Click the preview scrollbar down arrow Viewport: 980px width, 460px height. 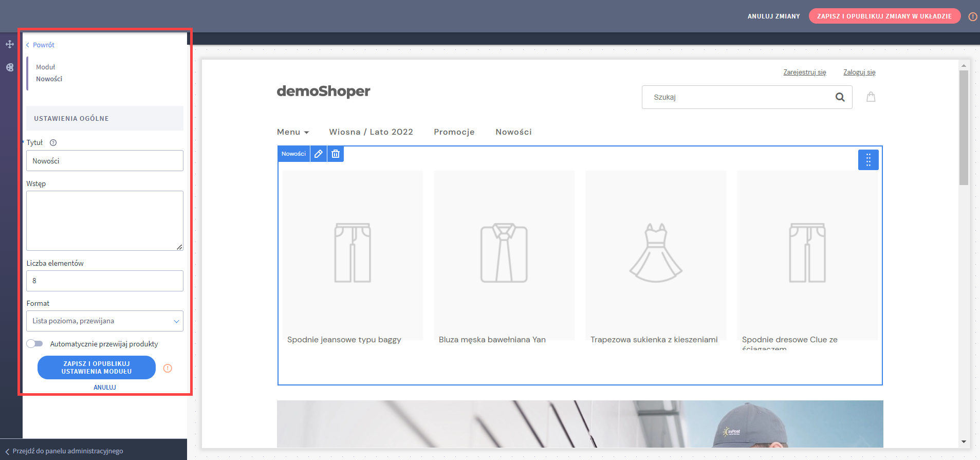(964, 441)
